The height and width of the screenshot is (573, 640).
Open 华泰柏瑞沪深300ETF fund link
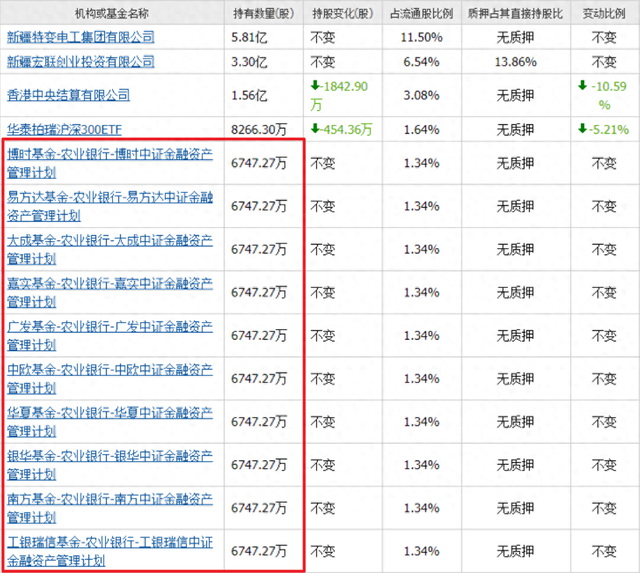[64, 130]
